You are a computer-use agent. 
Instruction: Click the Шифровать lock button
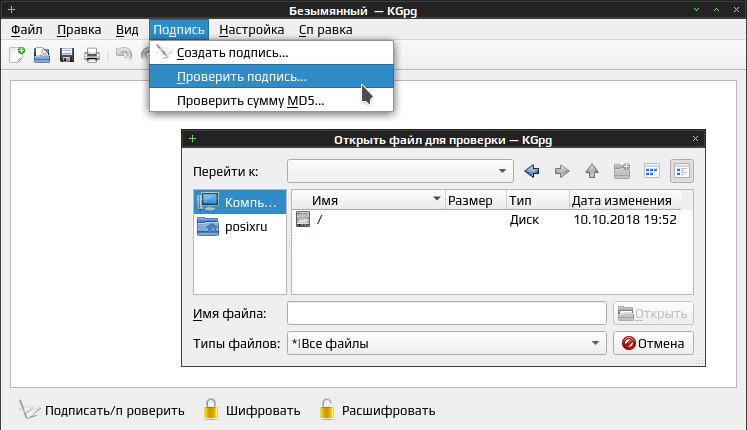pyautogui.click(x=252, y=410)
